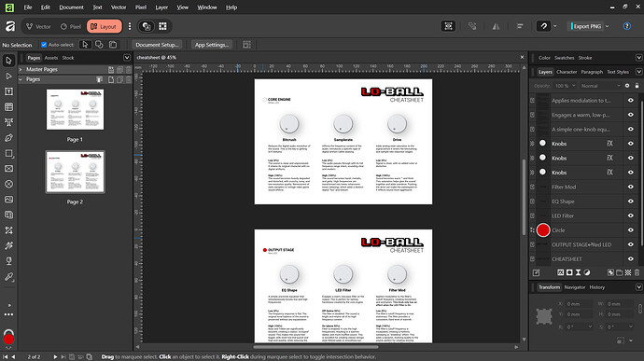The width and height of the screenshot is (644, 361).
Task: Click the four-squares grid toolbar icon
Action: (163, 26)
